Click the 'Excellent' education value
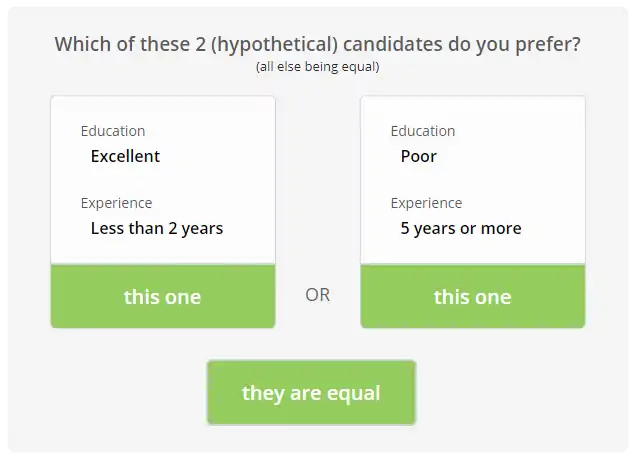This screenshot has height=460, width=636. (x=125, y=156)
